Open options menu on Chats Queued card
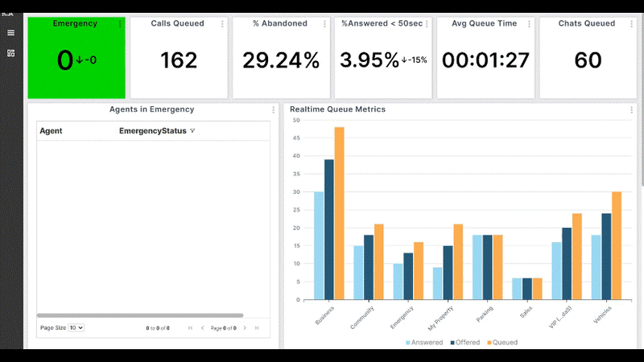644x362 pixels. pyautogui.click(x=631, y=24)
